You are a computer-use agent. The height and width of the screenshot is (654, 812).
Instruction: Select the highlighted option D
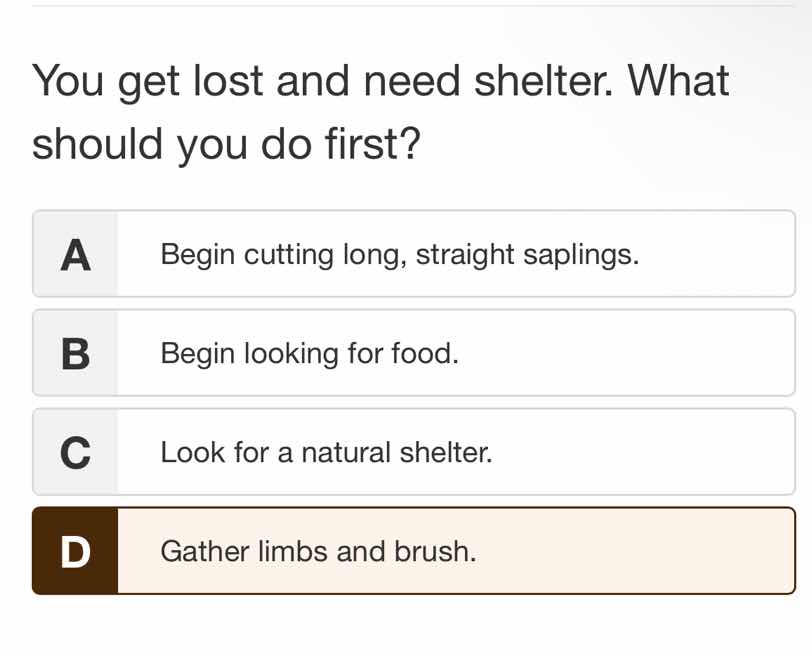coord(400,551)
